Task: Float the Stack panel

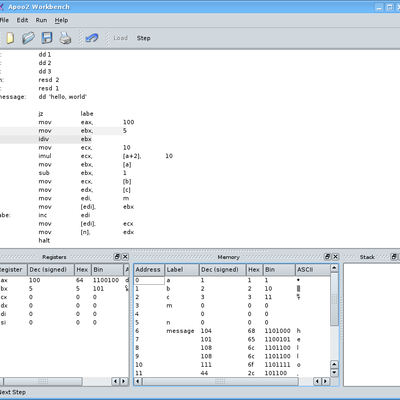Action: 394,257
